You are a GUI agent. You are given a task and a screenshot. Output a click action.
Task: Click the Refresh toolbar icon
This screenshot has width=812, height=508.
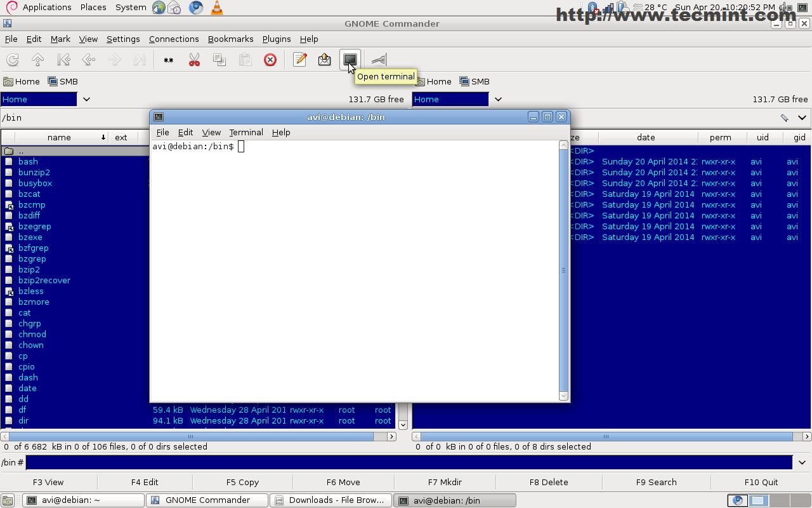12,60
